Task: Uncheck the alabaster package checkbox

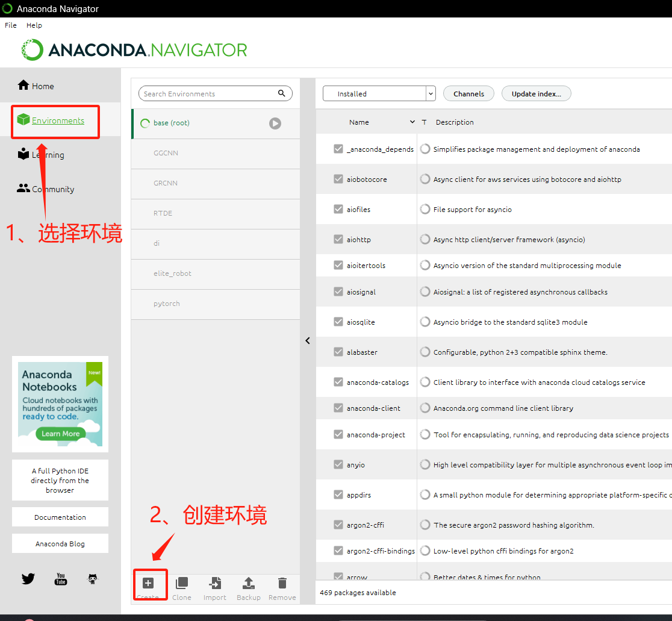Action: 338,352
